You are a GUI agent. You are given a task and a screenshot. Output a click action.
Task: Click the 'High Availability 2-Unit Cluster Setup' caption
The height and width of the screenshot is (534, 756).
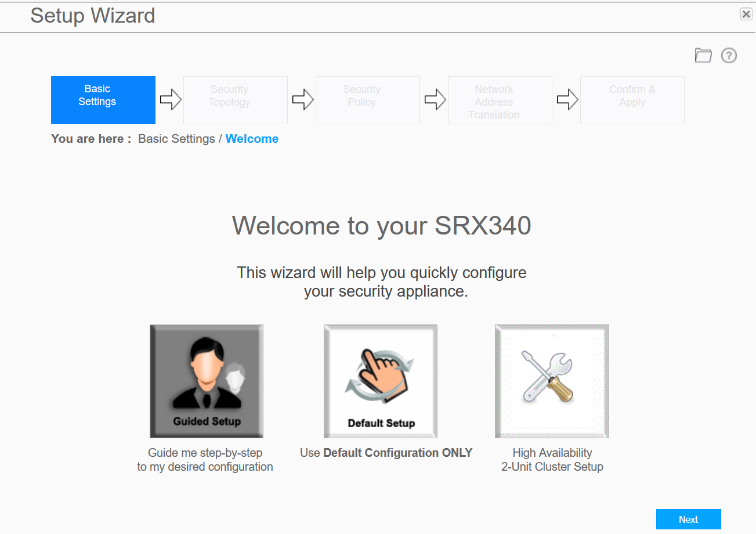pos(552,460)
